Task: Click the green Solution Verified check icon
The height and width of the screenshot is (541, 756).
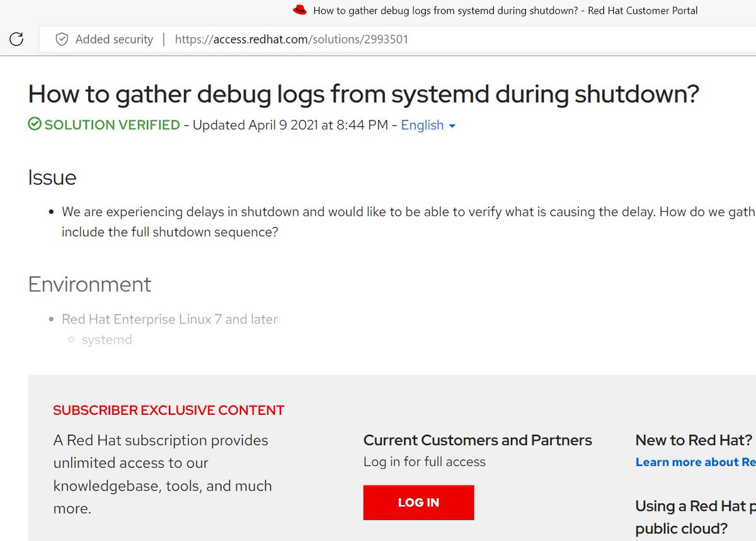Action: pos(35,125)
